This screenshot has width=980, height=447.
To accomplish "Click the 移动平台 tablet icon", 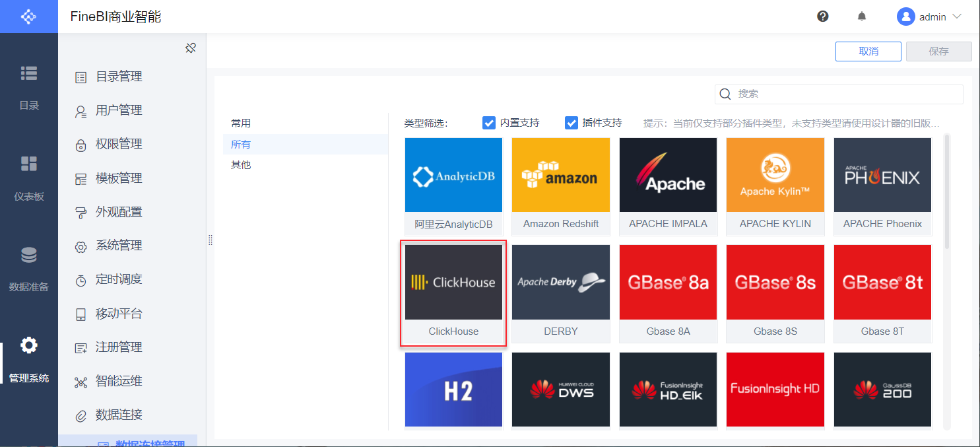I will 81,314.
